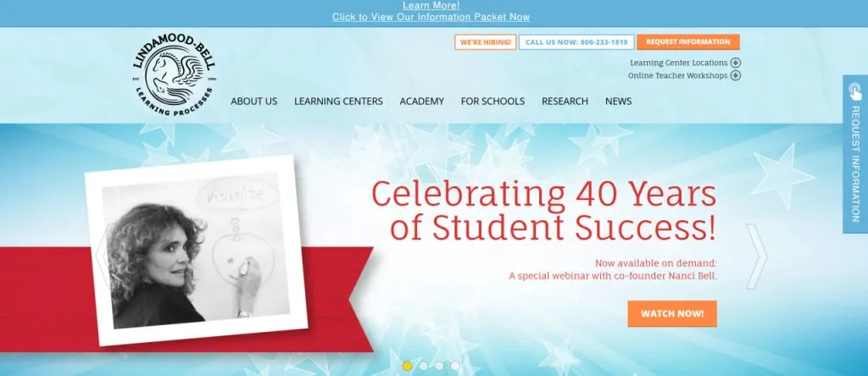The height and width of the screenshot is (376, 868).
Task: Select the first yellow carousel dot
Action: (408, 366)
